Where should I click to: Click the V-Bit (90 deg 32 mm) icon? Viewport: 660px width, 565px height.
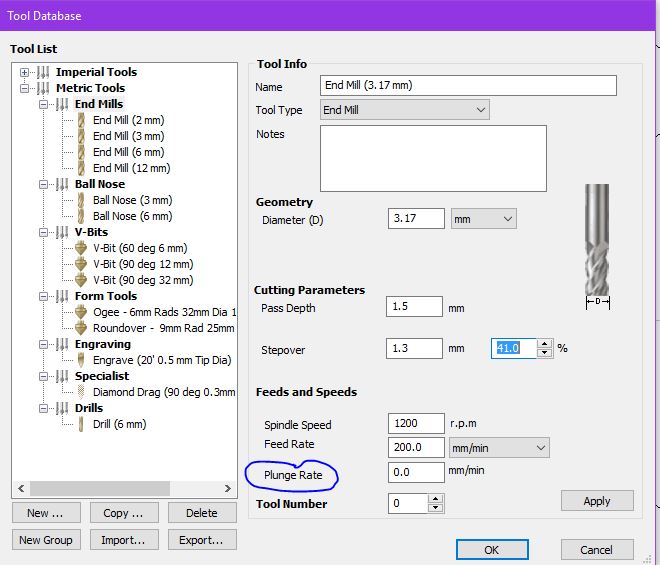(x=81, y=280)
